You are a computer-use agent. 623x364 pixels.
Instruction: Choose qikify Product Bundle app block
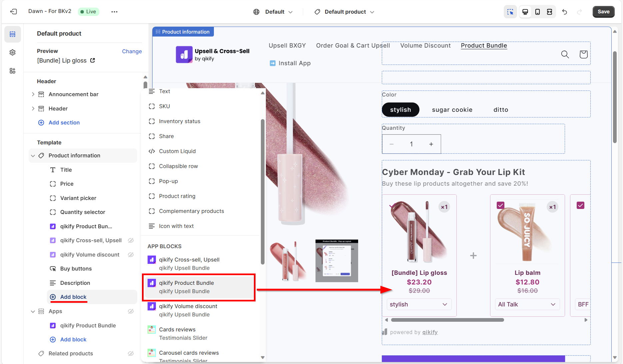(x=199, y=287)
